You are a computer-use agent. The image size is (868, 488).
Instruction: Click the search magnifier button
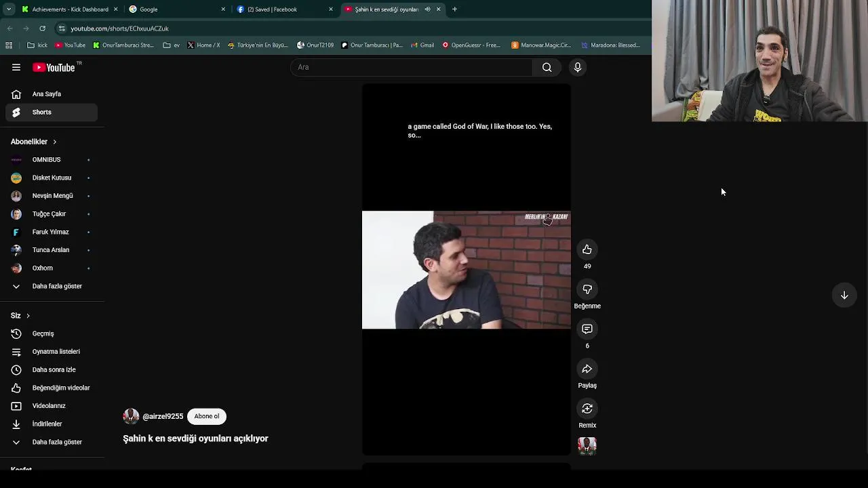point(547,67)
